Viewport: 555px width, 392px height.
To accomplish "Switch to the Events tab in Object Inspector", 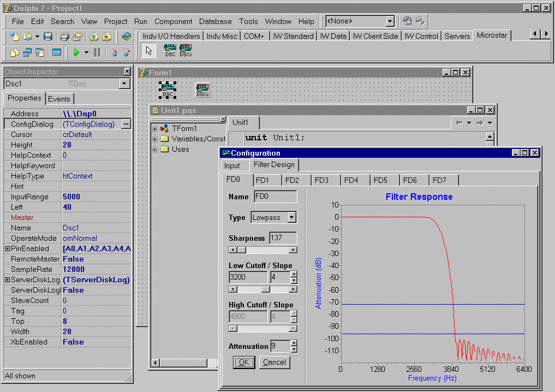I will 59,99.
